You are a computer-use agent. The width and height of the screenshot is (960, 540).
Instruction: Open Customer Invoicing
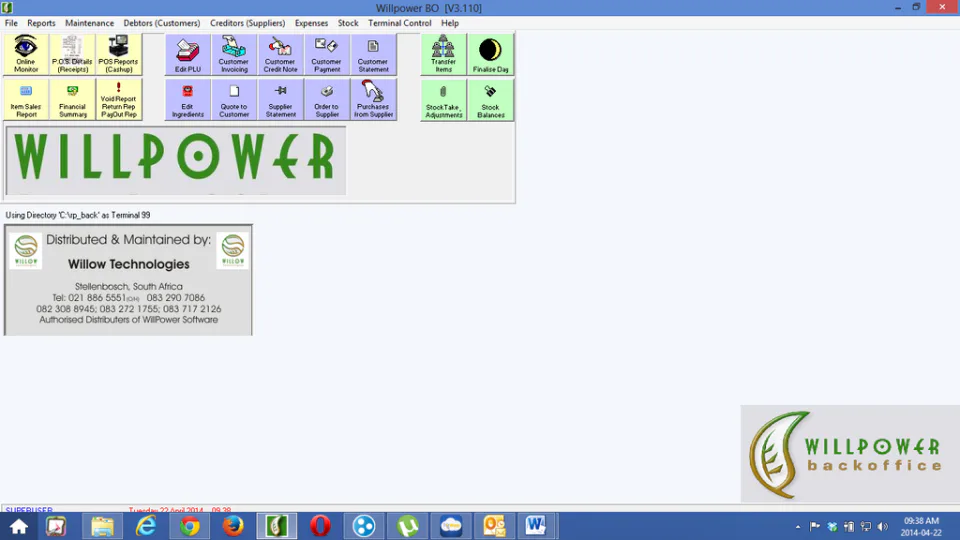(x=234, y=54)
